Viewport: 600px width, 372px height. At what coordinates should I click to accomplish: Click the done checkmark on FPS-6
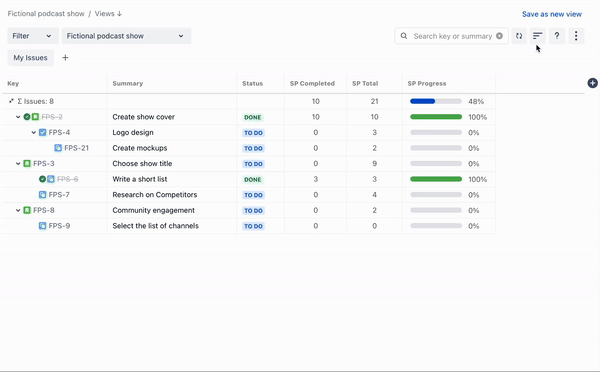tap(42, 179)
